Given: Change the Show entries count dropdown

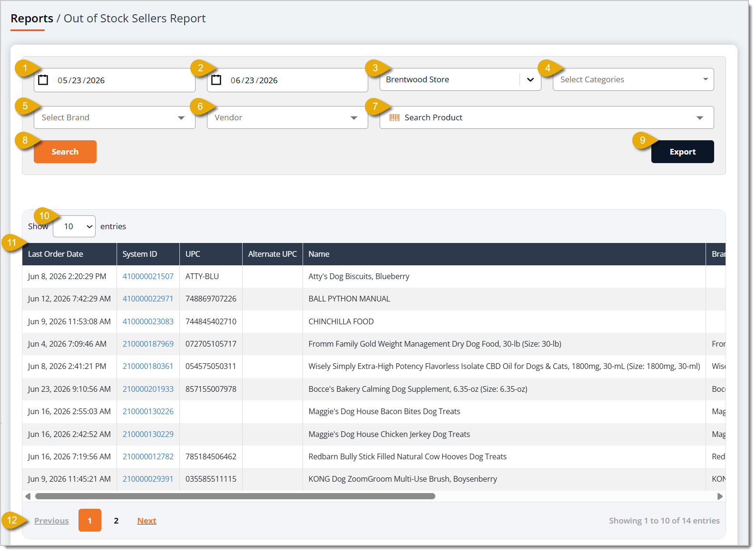Looking at the screenshot, I should 74,226.
